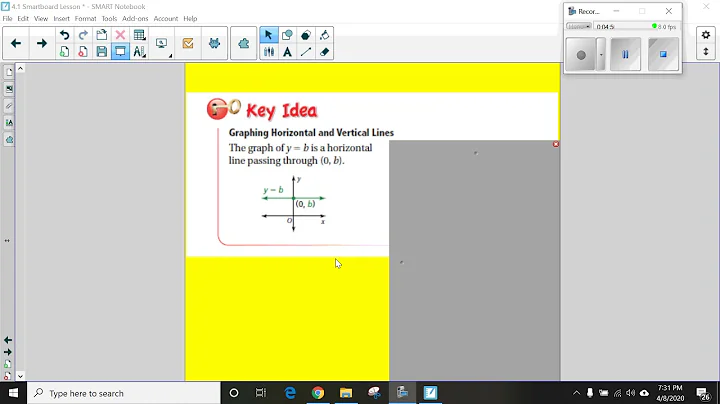Show hidden system tray icons
The image size is (720, 404).
point(576,393)
